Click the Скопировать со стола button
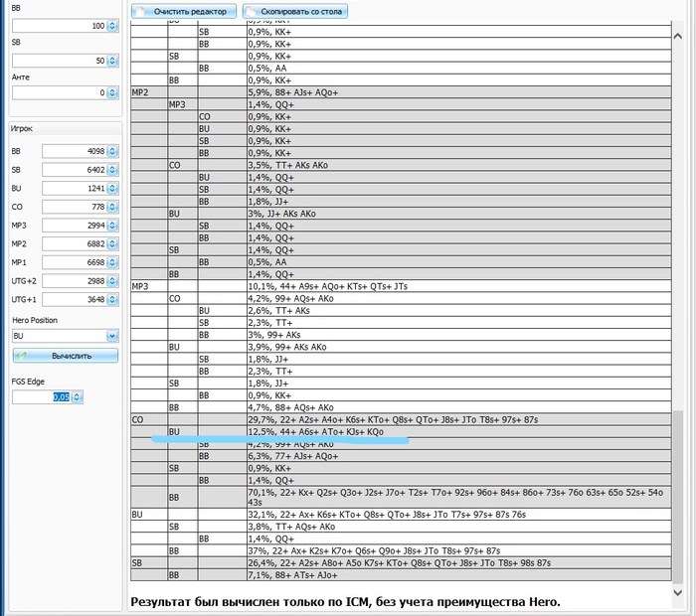The image size is (696, 616). (295, 12)
